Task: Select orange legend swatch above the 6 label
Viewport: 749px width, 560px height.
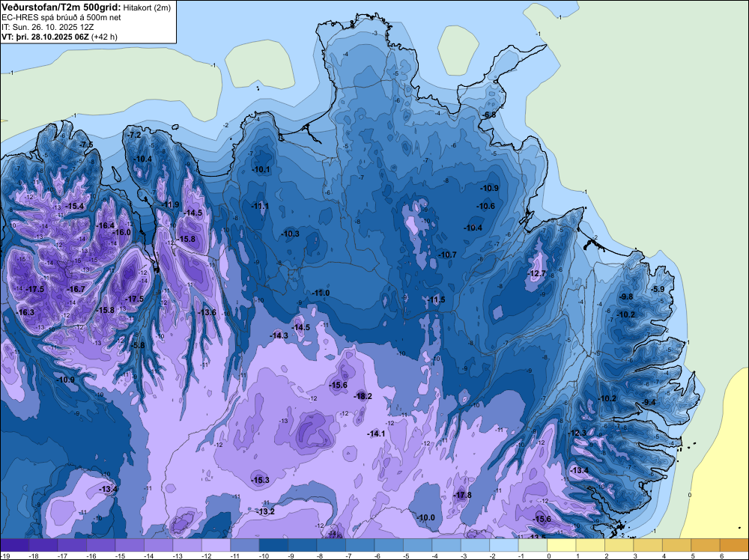Action: (734, 545)
